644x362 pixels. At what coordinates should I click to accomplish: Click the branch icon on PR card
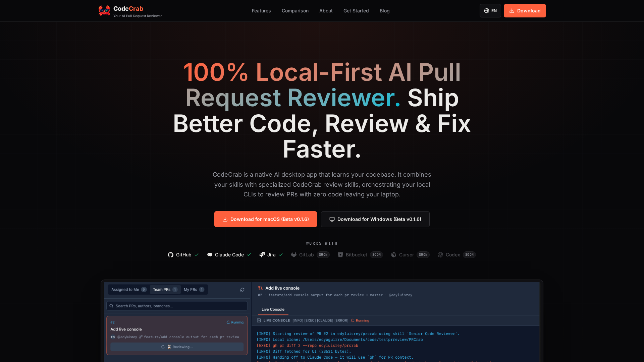[141, 337]
